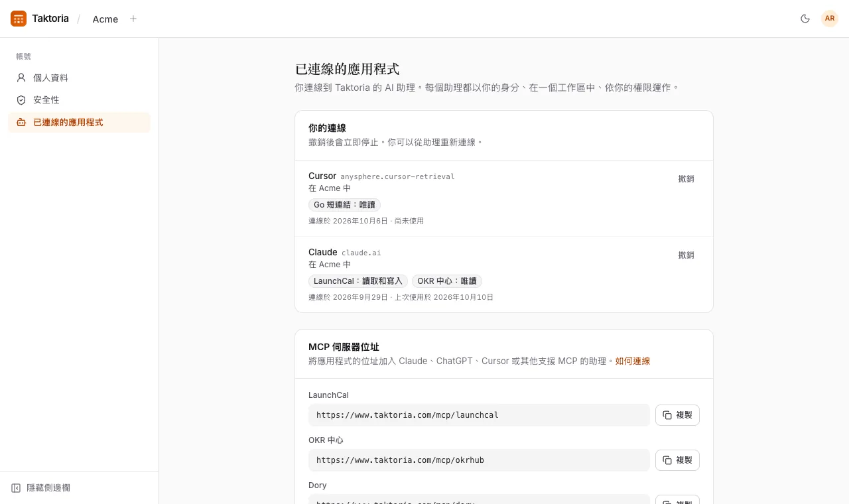The height and width of the screenshot is (504, 849).
Task: Click the 連線於 2026年10月6日 timestamp line
Action: coord(366,221)
